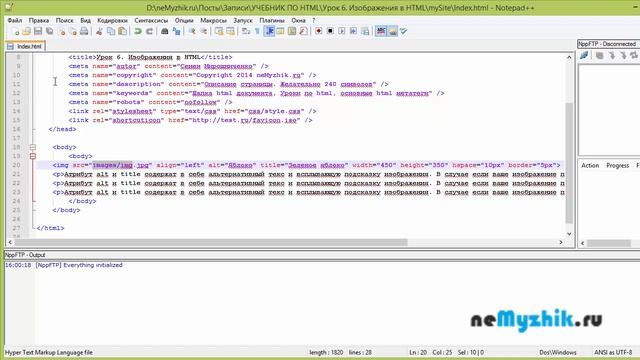Save the current recorded macro

[365, 31]
